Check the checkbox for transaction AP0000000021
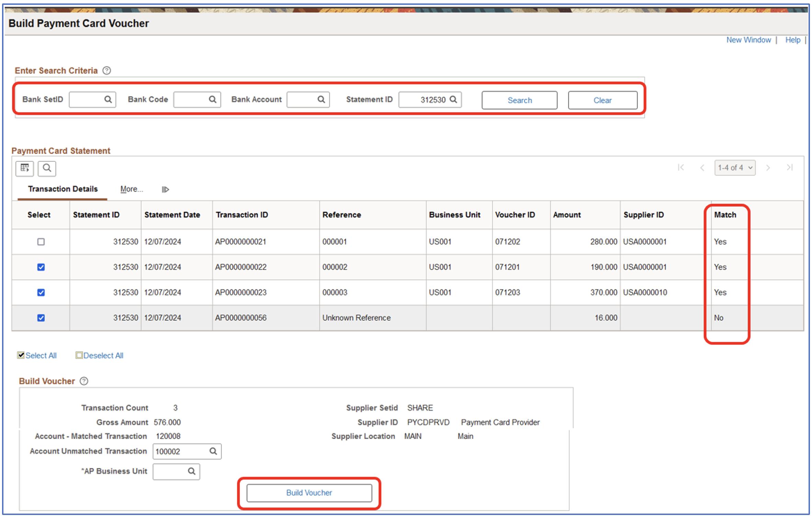 pos(41,242)
